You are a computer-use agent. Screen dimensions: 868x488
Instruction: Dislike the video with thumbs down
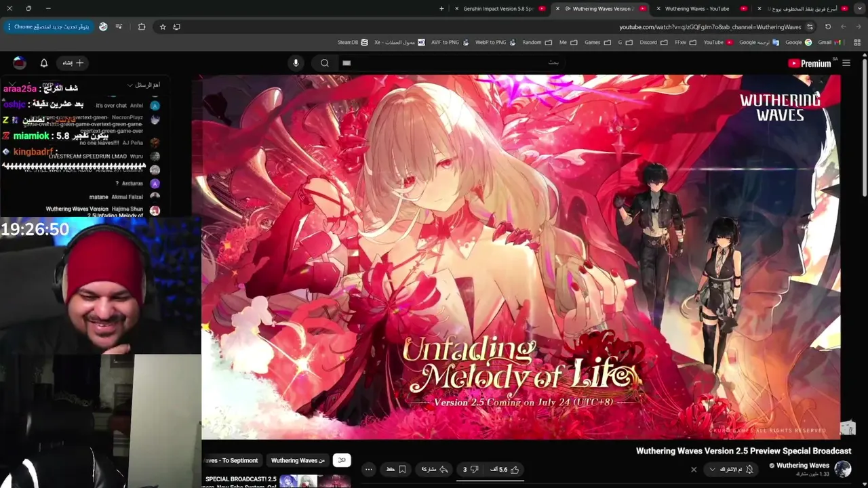[471, 469]
